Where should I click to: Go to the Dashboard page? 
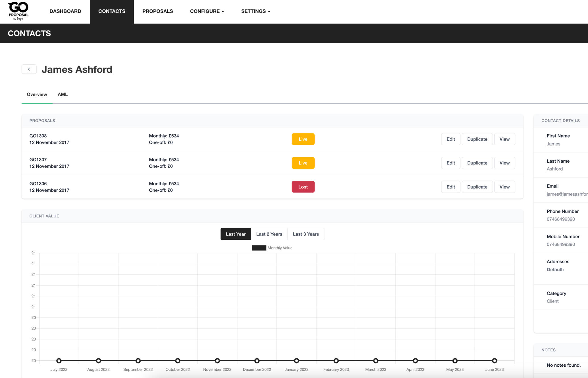pyautogui.click(x=65, y=11)
